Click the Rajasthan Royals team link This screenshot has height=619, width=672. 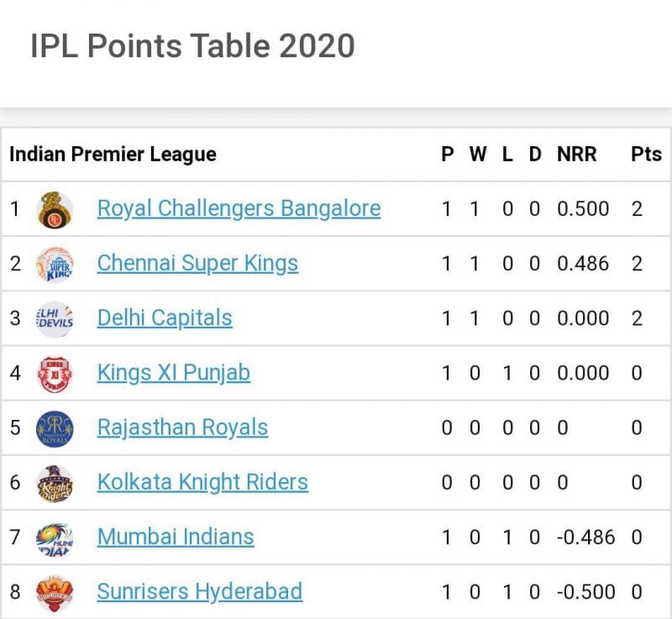coord(182,427)
